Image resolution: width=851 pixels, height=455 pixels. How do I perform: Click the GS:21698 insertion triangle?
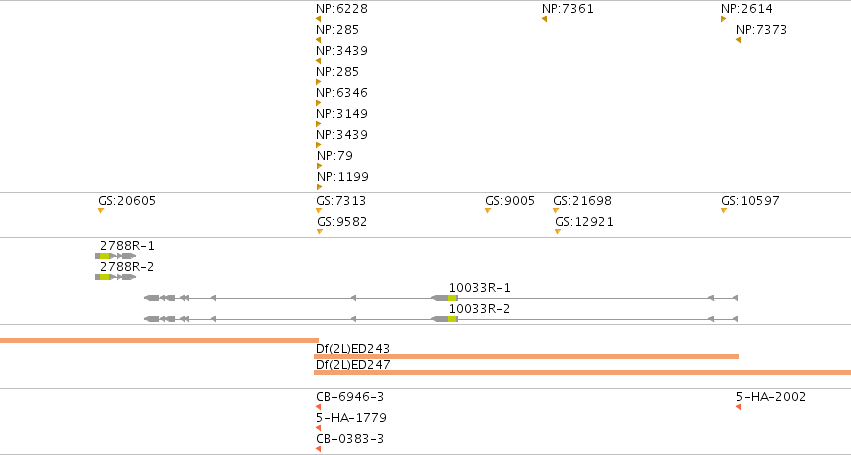coord(556,211)
